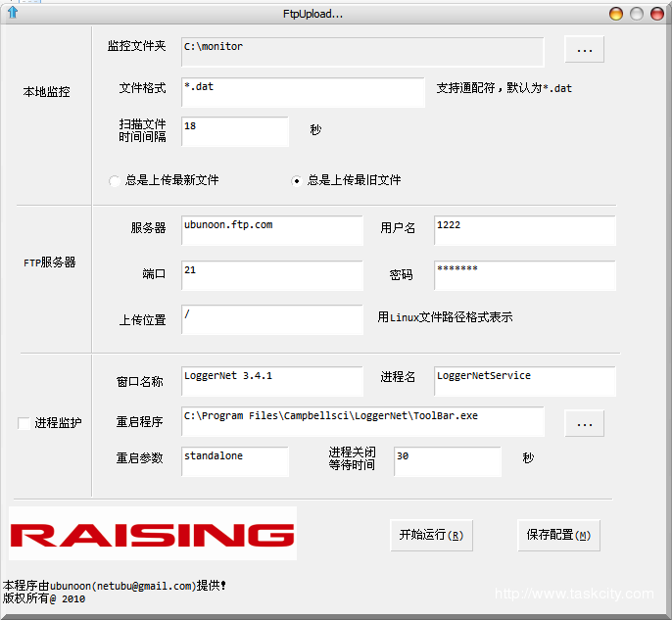Browse for monitor folder with ... button
Viewport: 672px width, 620px height.
coord(584,49)
